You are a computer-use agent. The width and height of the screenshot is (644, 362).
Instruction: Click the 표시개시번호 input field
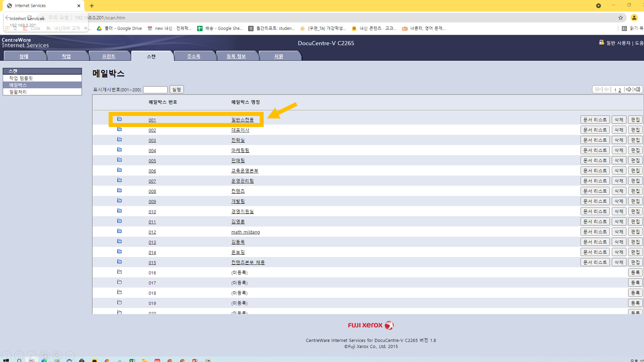(x=155, y=89)
